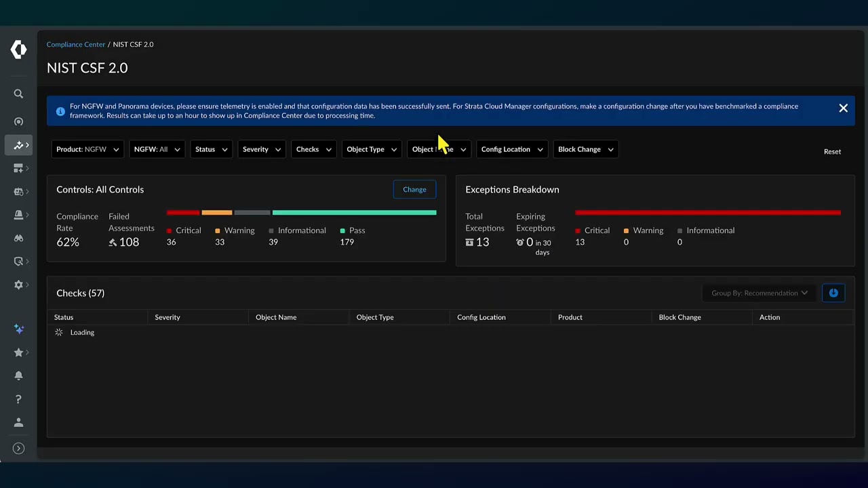
Task: Click the 108 failed assessments value
Action: coord(129,242)
